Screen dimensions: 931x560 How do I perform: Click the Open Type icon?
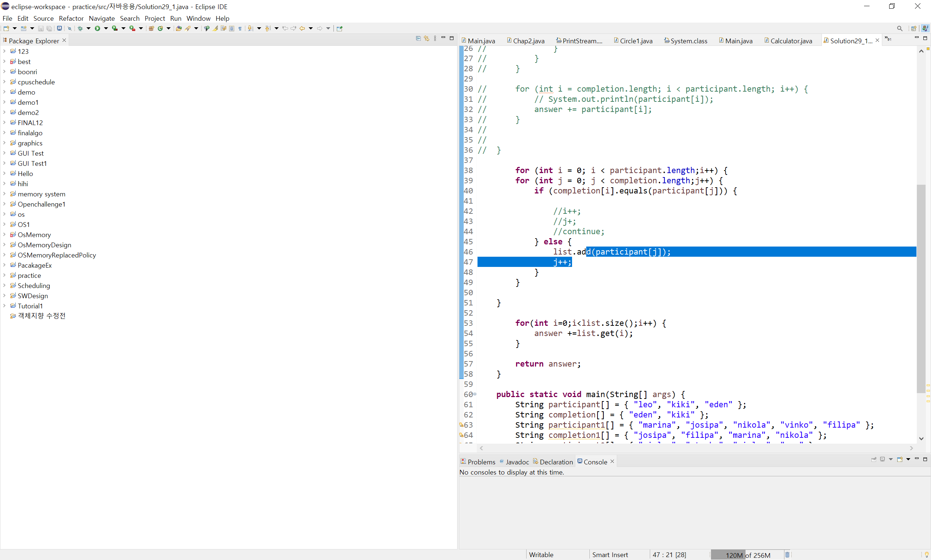179,28
